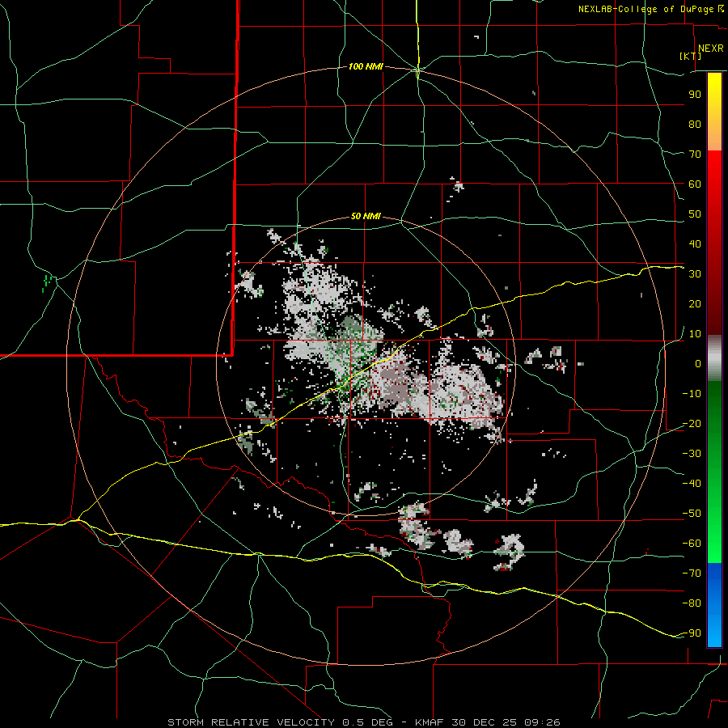Select the "-60" scale value

[692, 544]
